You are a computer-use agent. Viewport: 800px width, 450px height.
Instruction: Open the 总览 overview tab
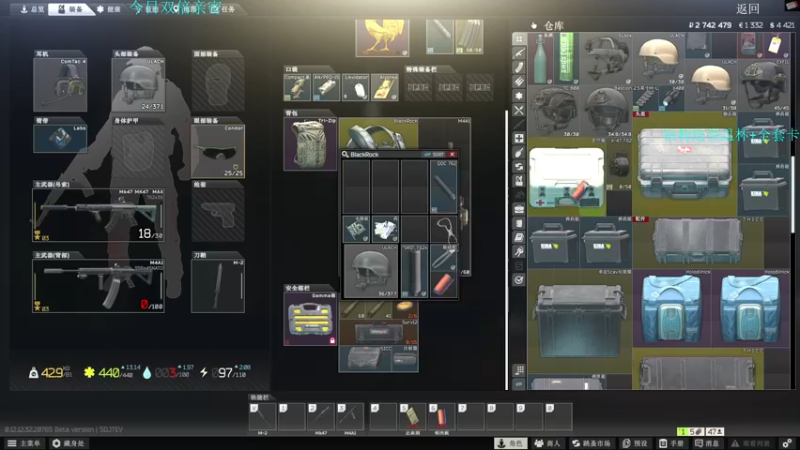[x=32, y=9]
